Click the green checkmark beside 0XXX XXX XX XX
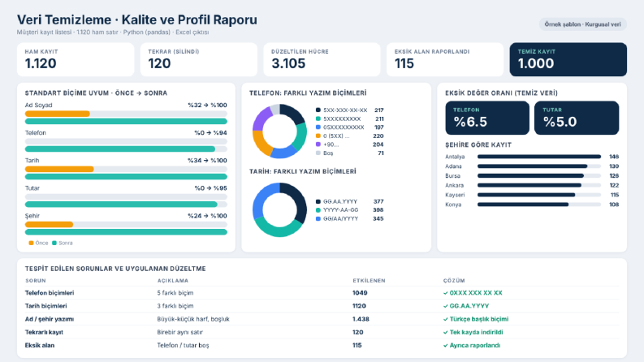This screenshot has width=644, height=362. 446,293
